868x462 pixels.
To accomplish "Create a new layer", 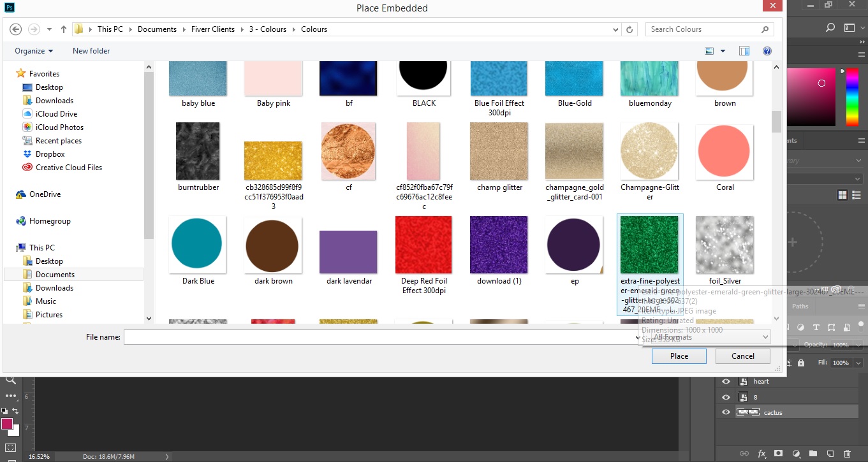I will tap(830, 454).
